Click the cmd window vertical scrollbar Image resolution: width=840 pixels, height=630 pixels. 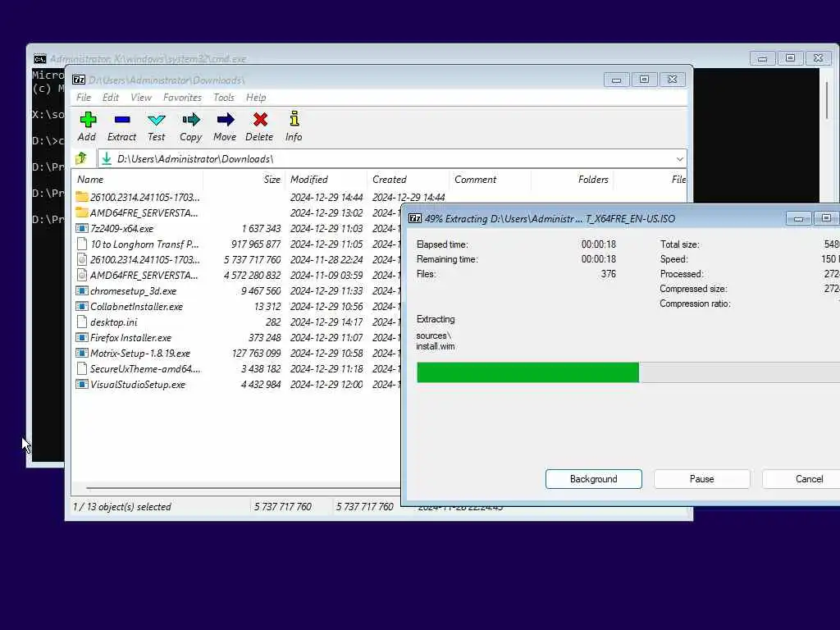(827, 100)
